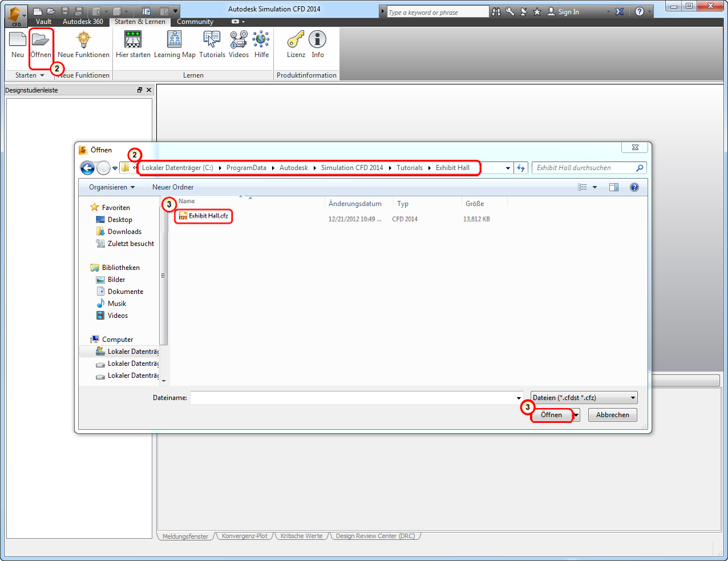
Task: Click in the Dateiname input field
Action: 353,398
